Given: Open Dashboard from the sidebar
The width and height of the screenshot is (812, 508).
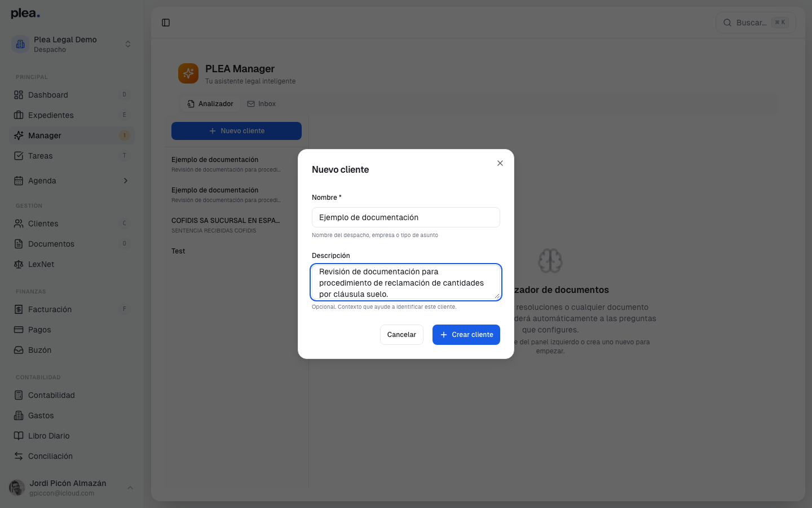Looking at the screenshot, I should tap(72, 95).
